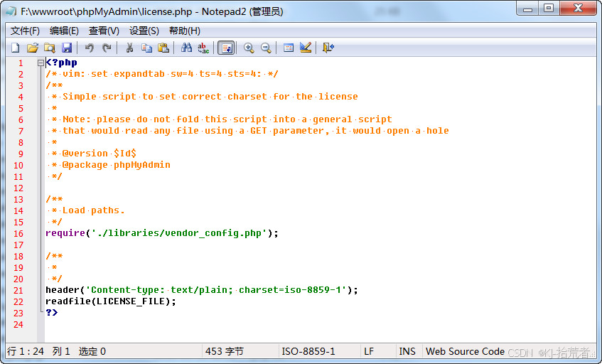The height and width of the screenshot is (364, 602).
Task: Open the Select Scheme icon
Action: pyautogui.click(x=289, y=48)
